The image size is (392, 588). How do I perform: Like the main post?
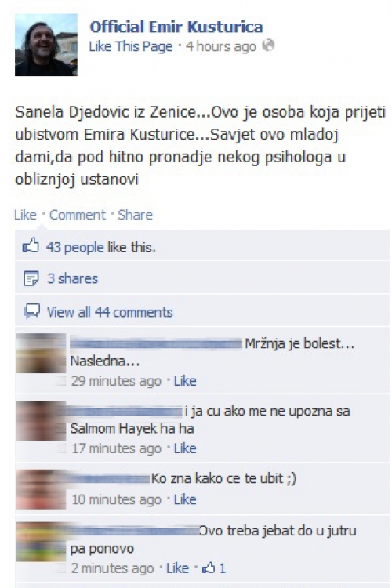pos(25,215)
